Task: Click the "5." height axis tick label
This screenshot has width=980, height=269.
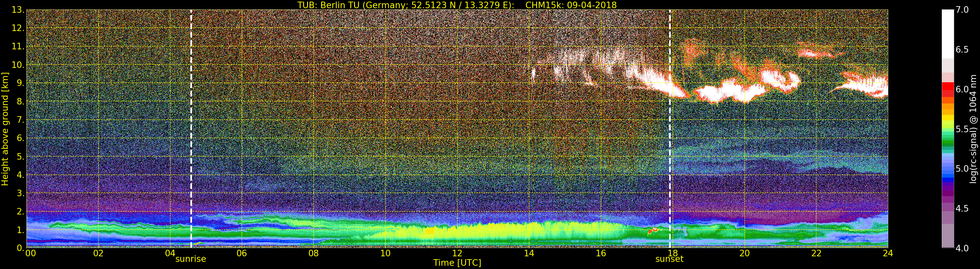Action: 21,156
